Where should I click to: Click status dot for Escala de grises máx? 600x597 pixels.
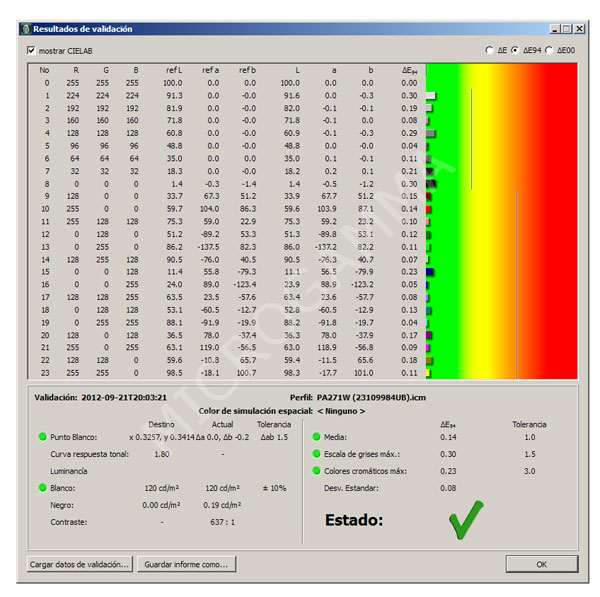(x=316, y=454)
